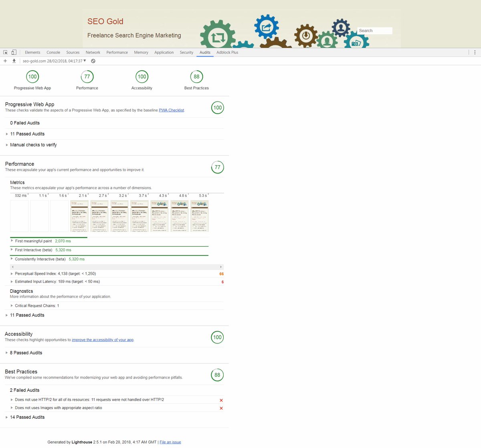Click the dark blue user gear graphic
Screen dimensions: 481x448
tap(341, 28)
